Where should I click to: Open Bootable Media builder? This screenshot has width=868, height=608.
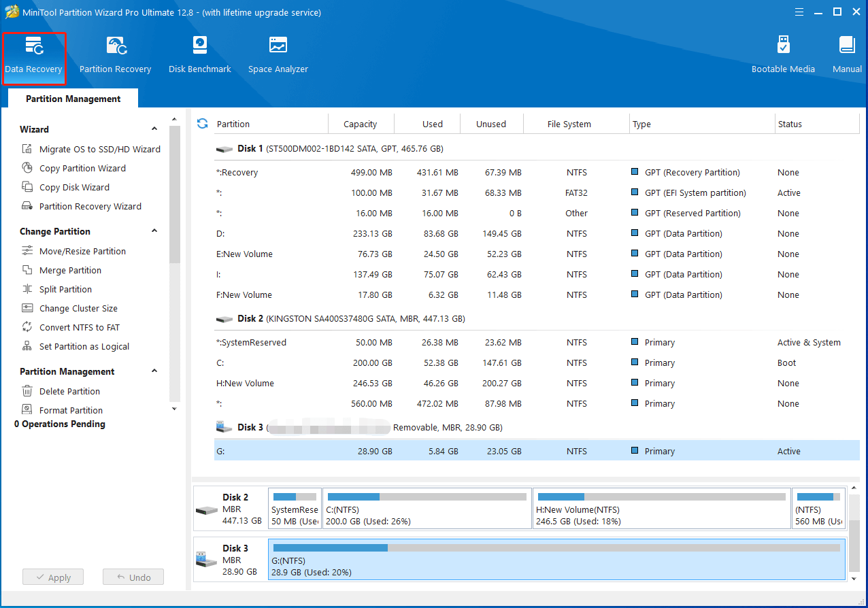(x=783, y=56)
